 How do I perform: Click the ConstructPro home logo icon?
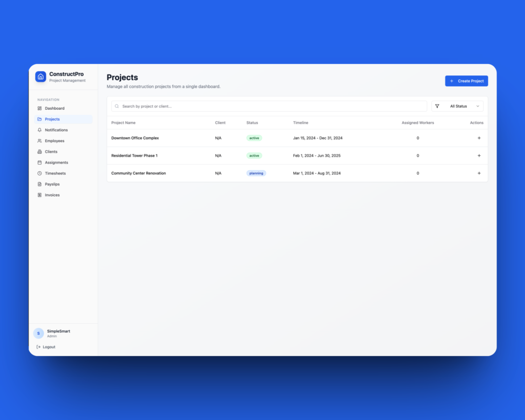pos(41,76)
